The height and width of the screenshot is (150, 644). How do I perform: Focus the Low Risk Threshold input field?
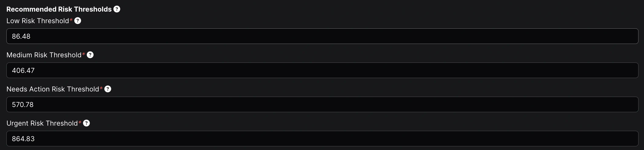point(322,36)
